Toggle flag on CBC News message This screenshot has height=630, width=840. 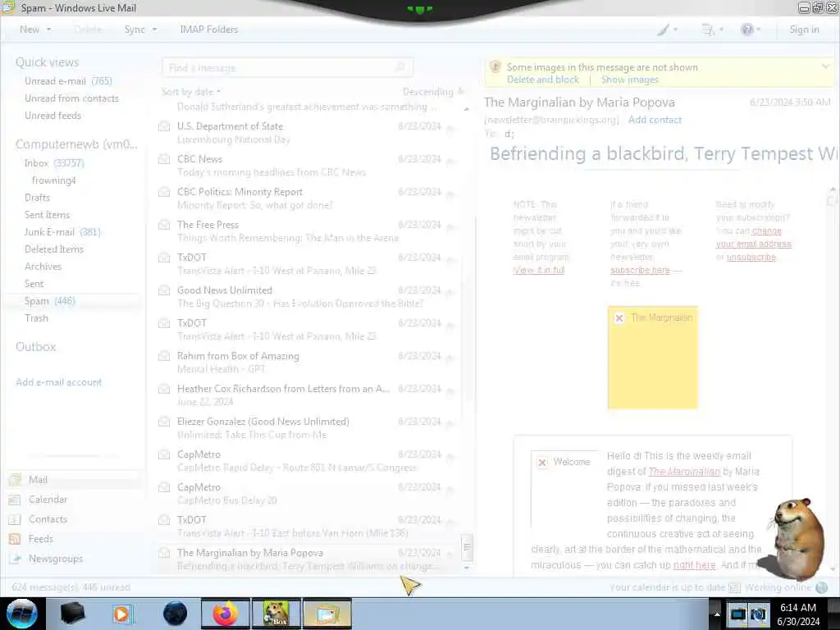click(x=450, y=161)
